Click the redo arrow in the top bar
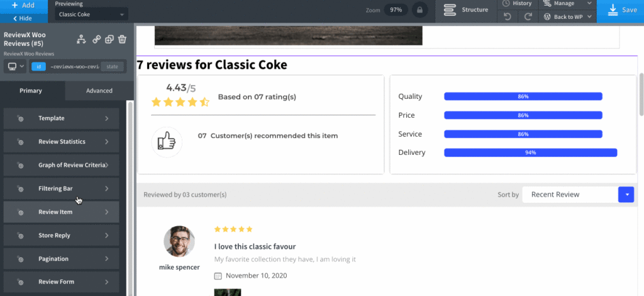644x296 pixels. 528,16
